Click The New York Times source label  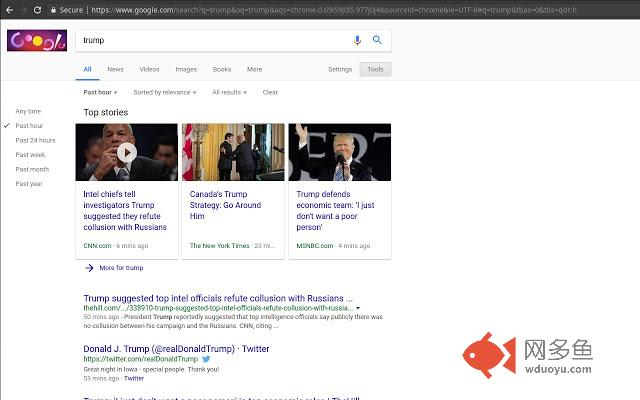[x=219, y=246]
